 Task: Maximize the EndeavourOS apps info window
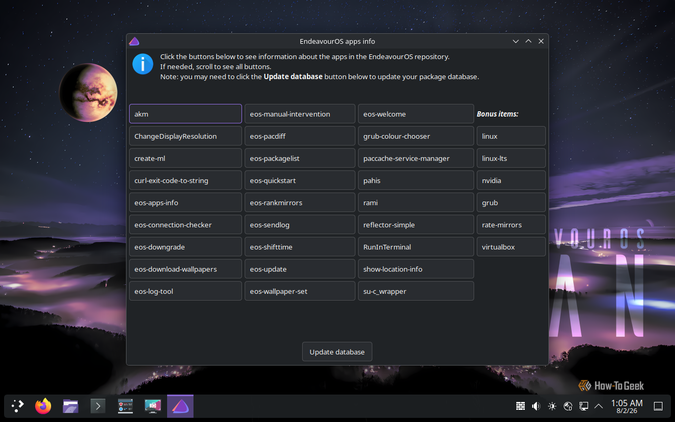click(x=528, y=41)
